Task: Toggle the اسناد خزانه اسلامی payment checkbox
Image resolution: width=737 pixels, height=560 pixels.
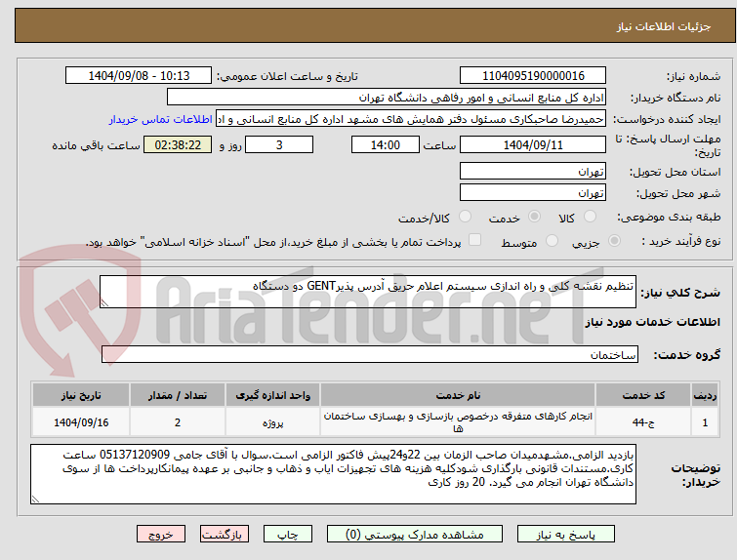Action: click(x=474, y=240)
